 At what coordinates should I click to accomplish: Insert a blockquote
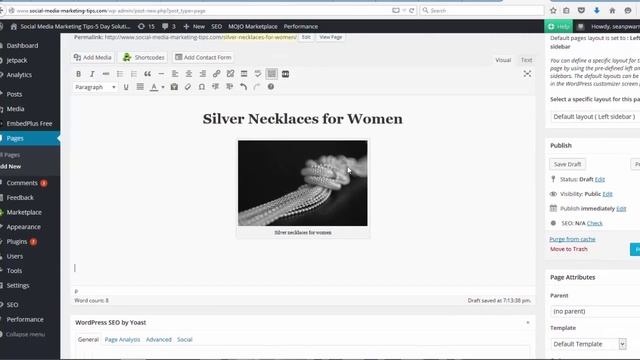tap(147, 74)
